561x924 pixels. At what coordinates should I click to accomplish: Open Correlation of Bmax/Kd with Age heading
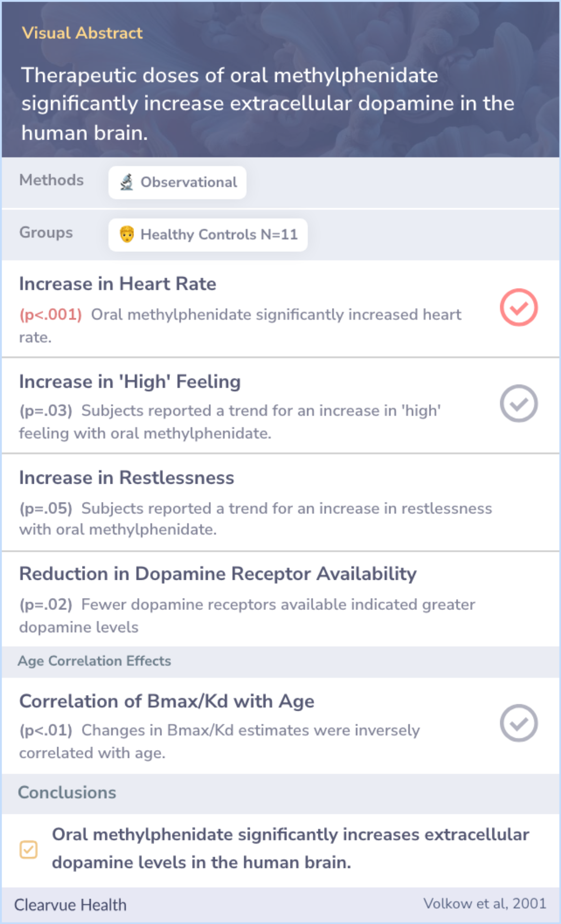coord(167,701)
